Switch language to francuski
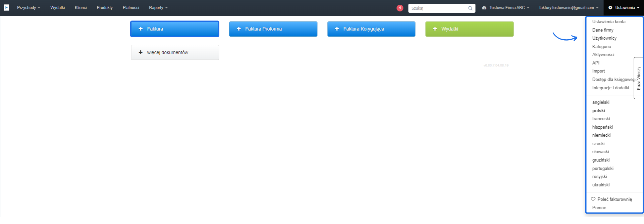644x224 pixels. (601, 119)
